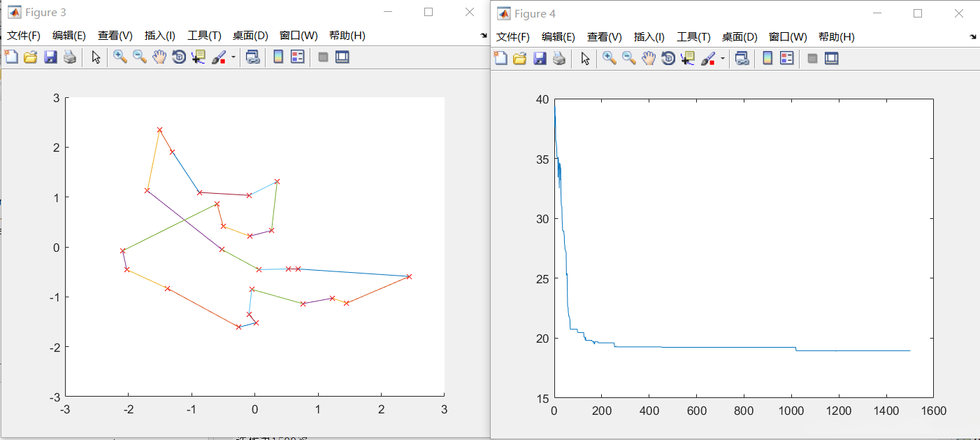Open 窗口(W) menu in Figure 4
Viewport: 980px width, 440px height.
[x=788, y=37]
